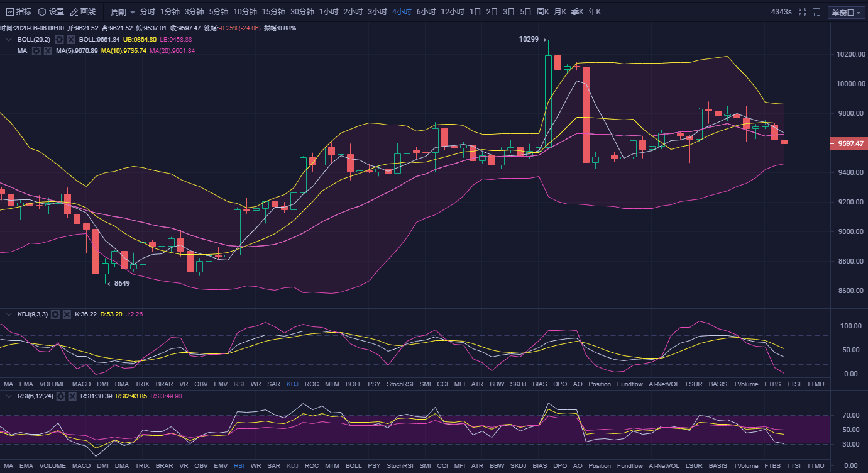
Task: Open the 单窗口 window layout dropdown
Action: [x=847, y=13]
